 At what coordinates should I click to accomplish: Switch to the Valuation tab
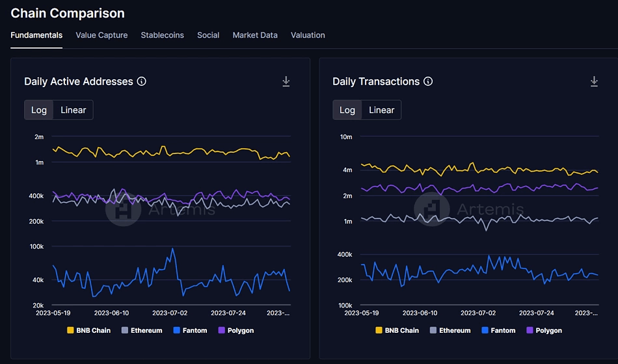[x=308, y=35]
